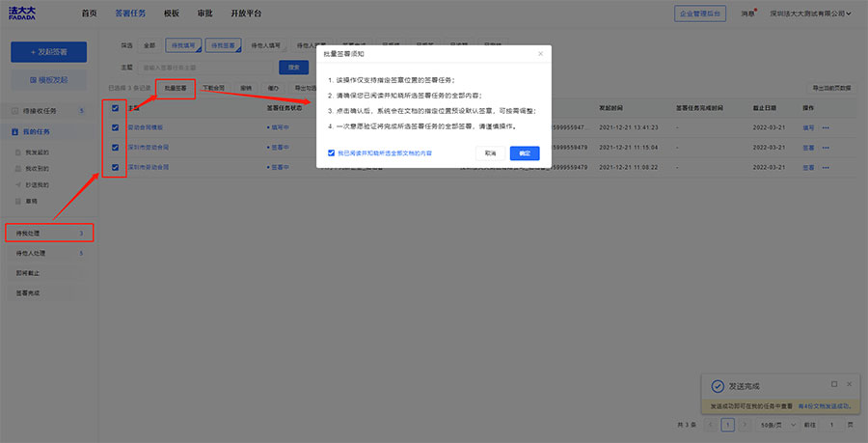Uncheck checkbox for the 11:15:04 contract row

click(115, 148)
